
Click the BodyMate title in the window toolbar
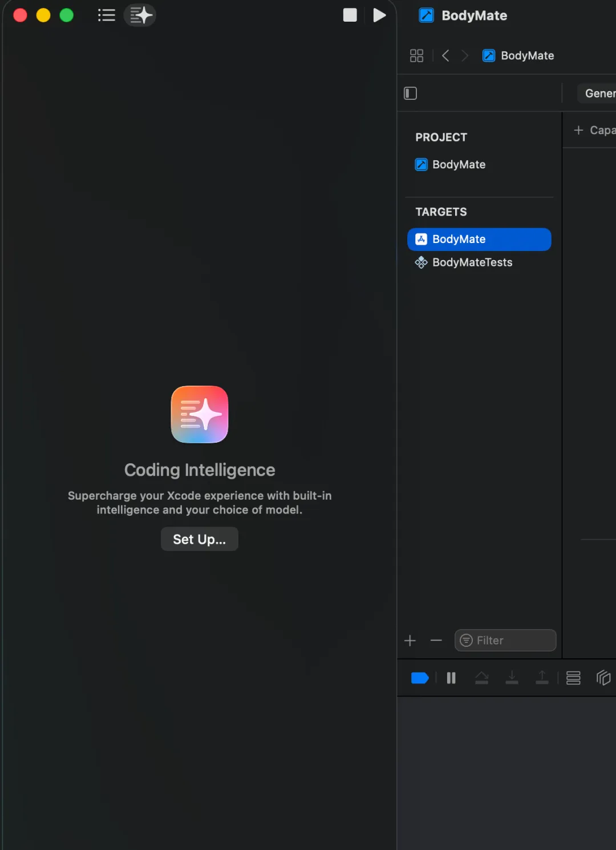tap(474, 15)
